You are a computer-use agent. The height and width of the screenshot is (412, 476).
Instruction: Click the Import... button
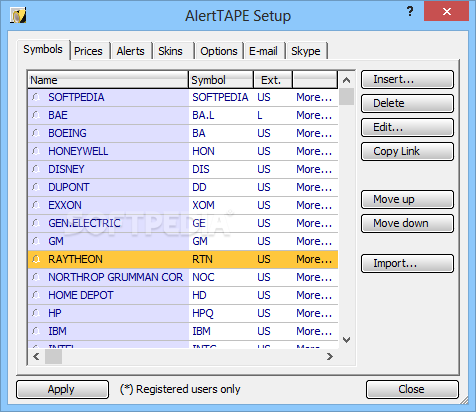[x=407, y=263]
